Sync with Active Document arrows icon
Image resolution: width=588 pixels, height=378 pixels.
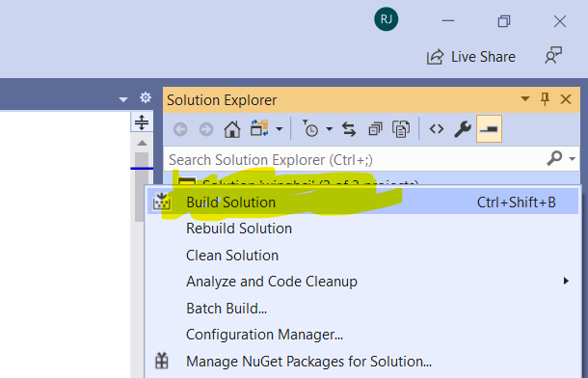click(x=349, y=129)
